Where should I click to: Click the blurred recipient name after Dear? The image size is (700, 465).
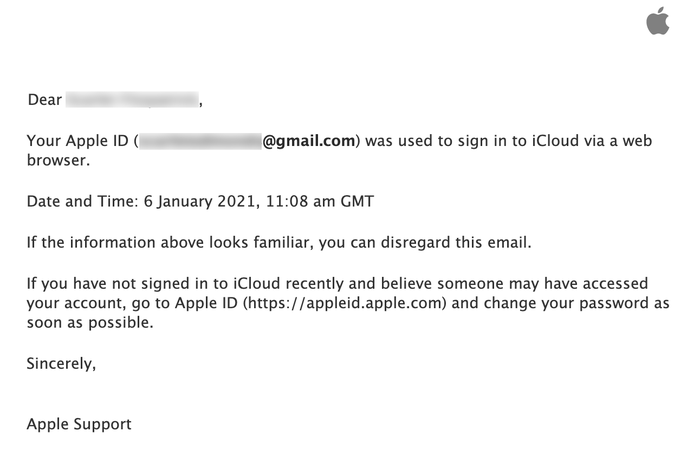click(x=132, y=100)
